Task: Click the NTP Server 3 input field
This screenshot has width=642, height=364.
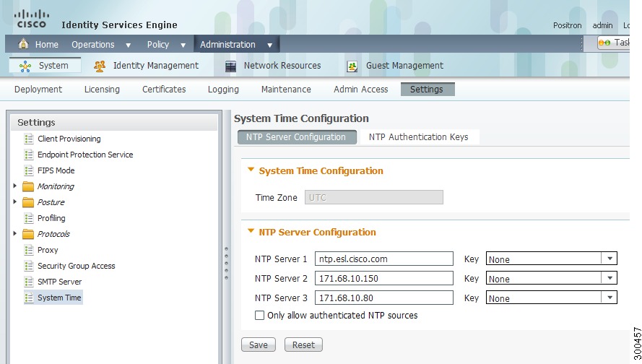Action: tap(384, 298)
